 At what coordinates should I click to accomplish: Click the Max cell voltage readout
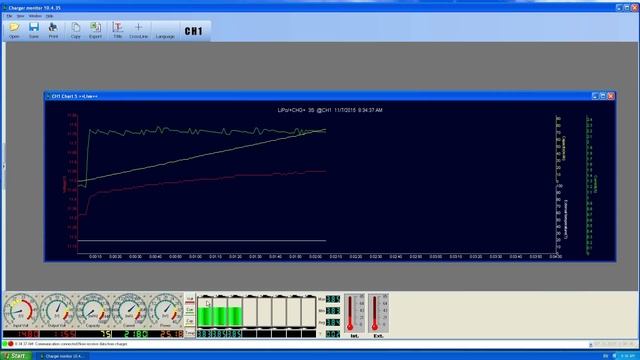333,299
